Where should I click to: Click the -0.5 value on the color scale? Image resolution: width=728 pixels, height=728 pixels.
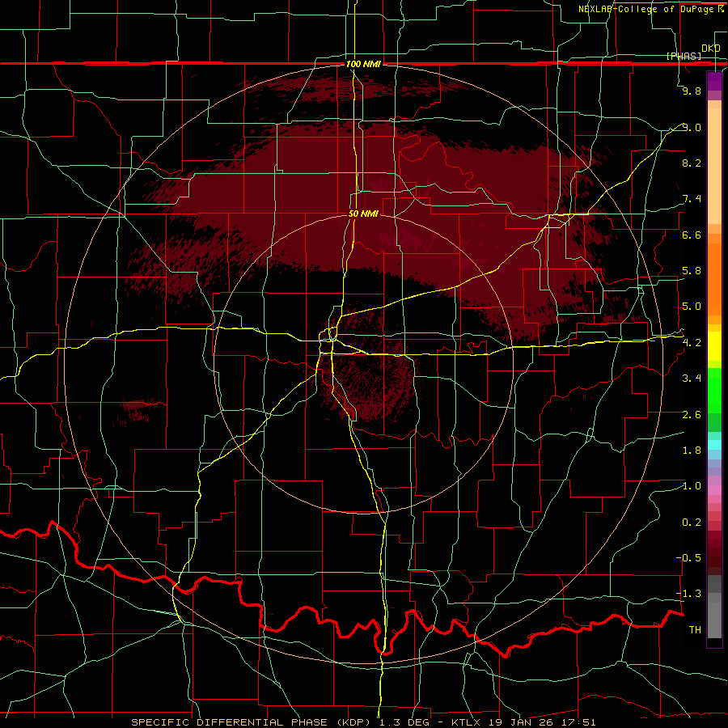pyautogui.click(x=688, y=558)
